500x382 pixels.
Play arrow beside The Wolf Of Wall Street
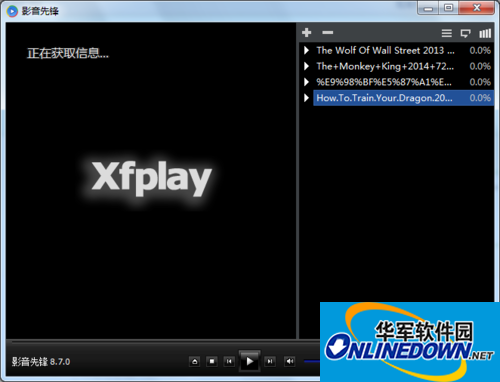click(306, 50)
